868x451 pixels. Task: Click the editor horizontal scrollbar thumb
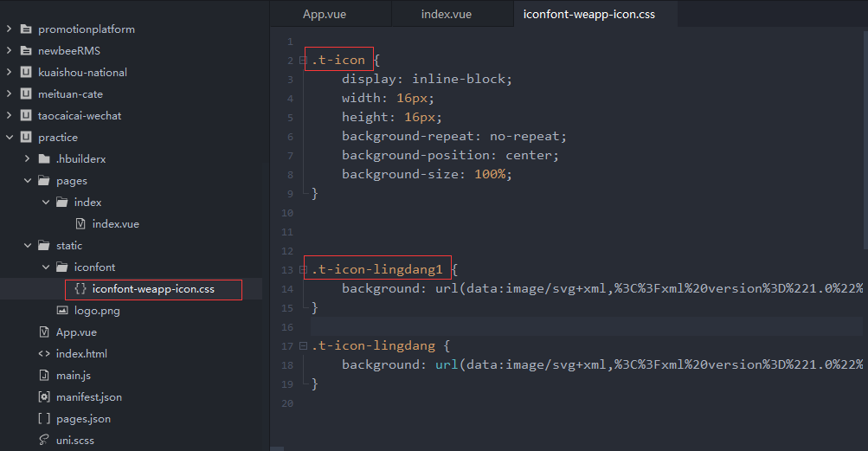pyautogui.click(x=277, y=448)
